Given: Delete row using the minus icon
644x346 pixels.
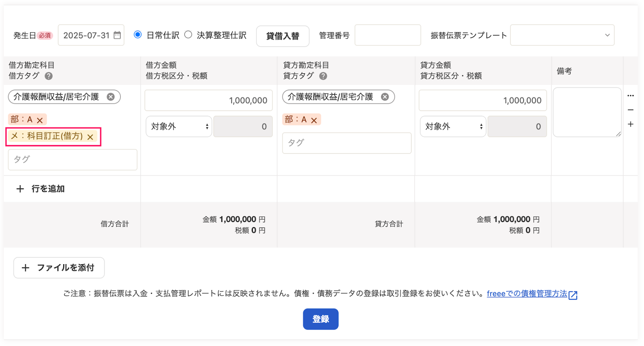Looking at the screenshot, I should pos(630,110).
